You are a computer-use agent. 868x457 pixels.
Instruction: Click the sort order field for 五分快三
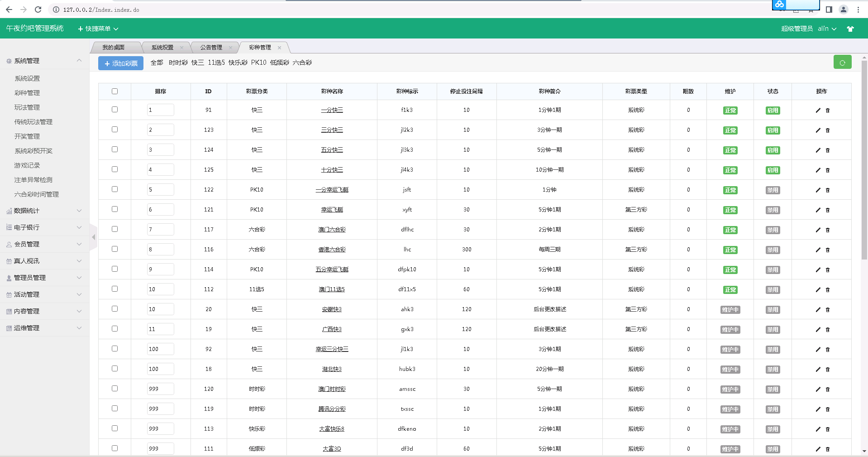pos(160,150)
